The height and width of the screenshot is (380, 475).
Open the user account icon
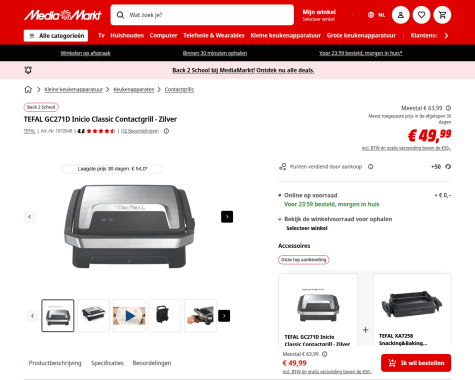pos(401,15)
